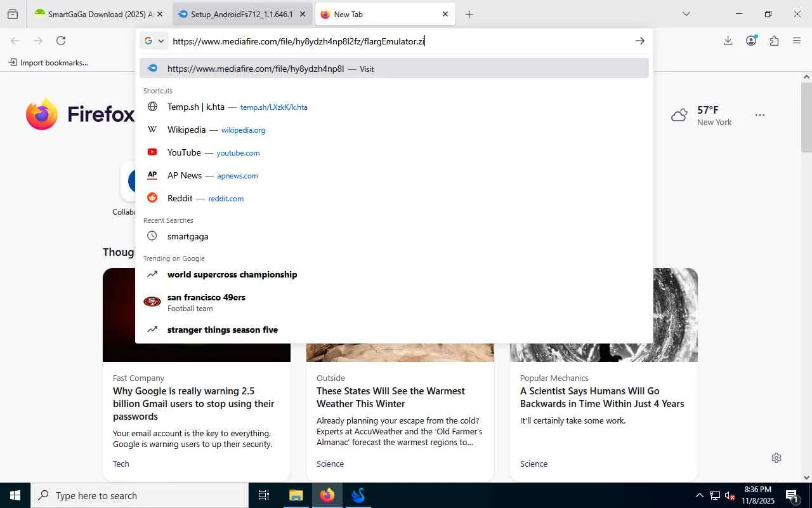Switch to Firefox on the taskbar
The height and width of the screenshot is (508, 812).
[x=327, y=495]
